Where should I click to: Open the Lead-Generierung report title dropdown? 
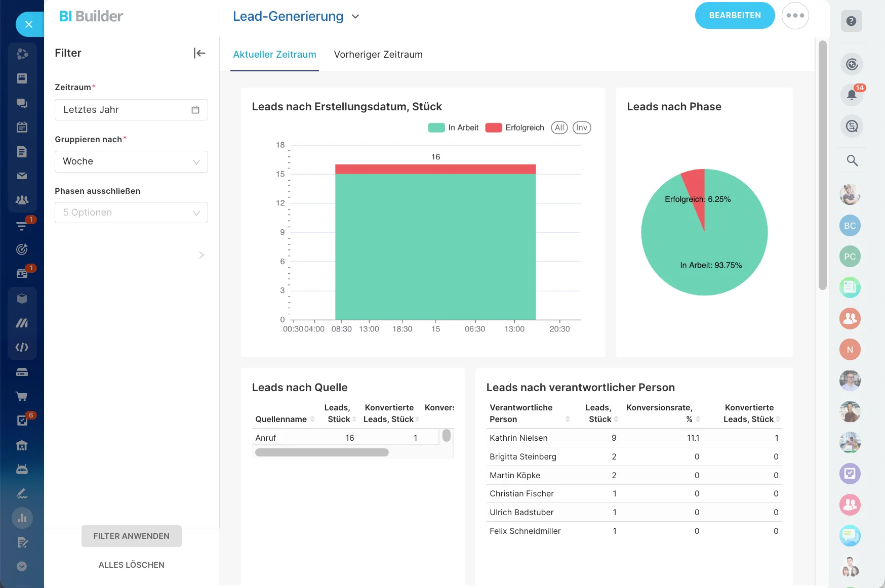355,16
